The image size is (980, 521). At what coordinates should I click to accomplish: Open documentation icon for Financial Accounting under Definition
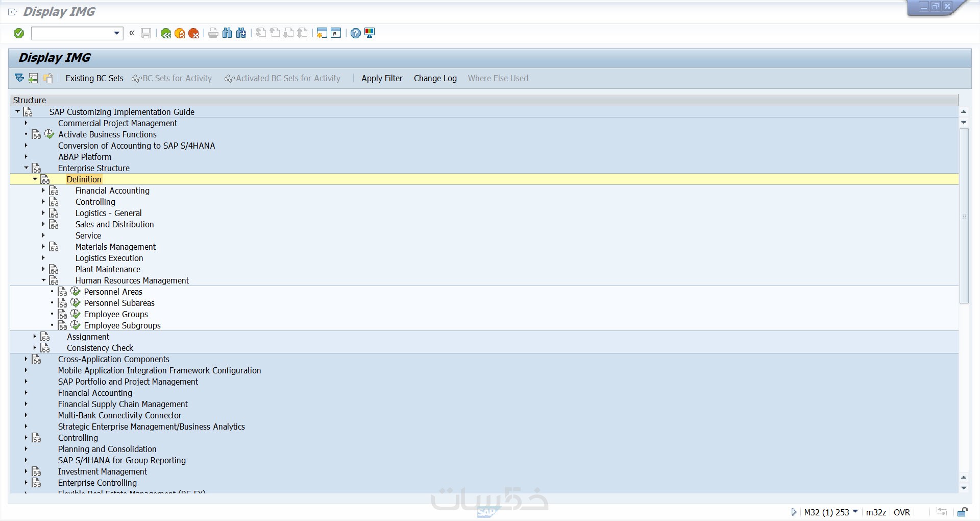click(x=54, y=191)
